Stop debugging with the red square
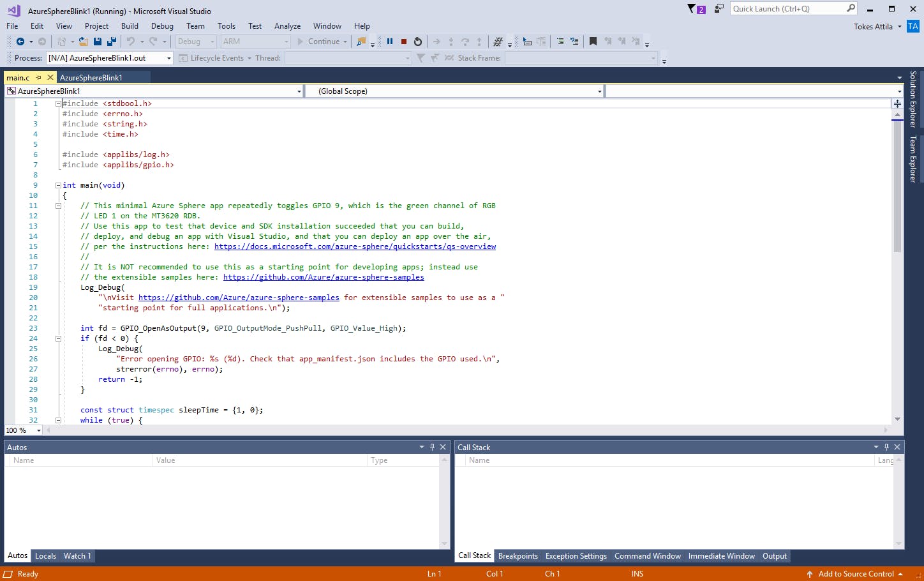This screenshot has width=924, height=581. coord(404,41)
